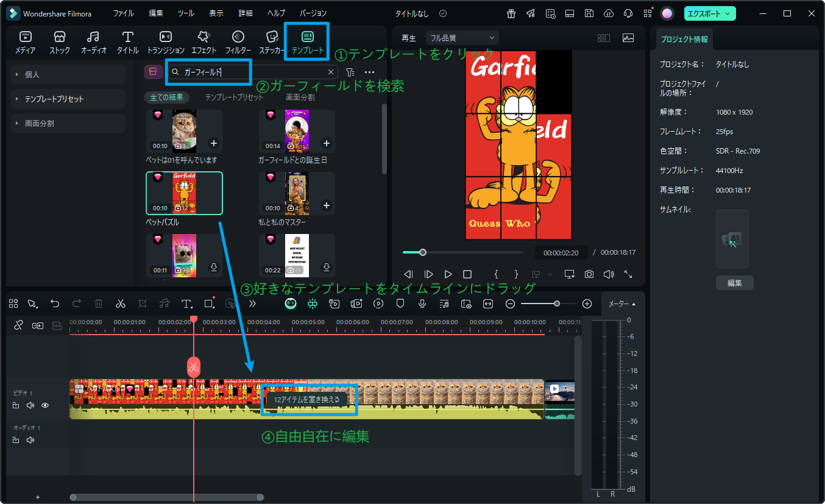Select the 画面分割 filter chip
This screenshot has height=504, width=825.
[300, 98]
